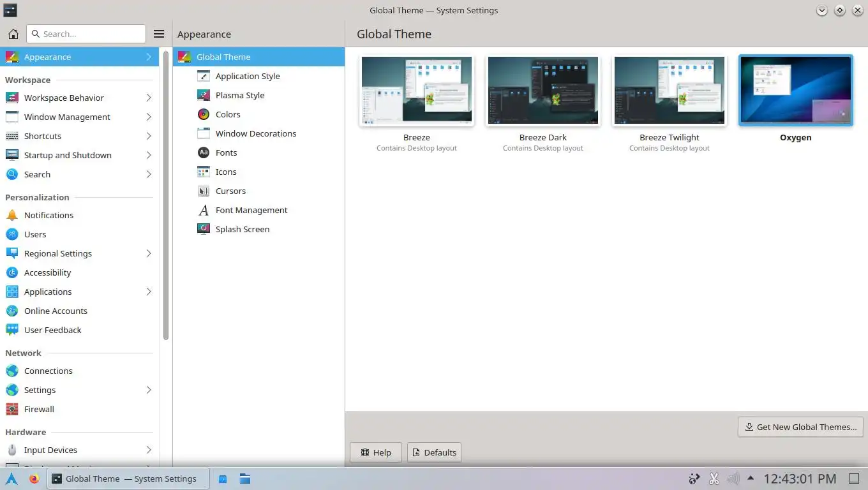Open the Search category
868x490 pixels.
click(x=79, y=174)
